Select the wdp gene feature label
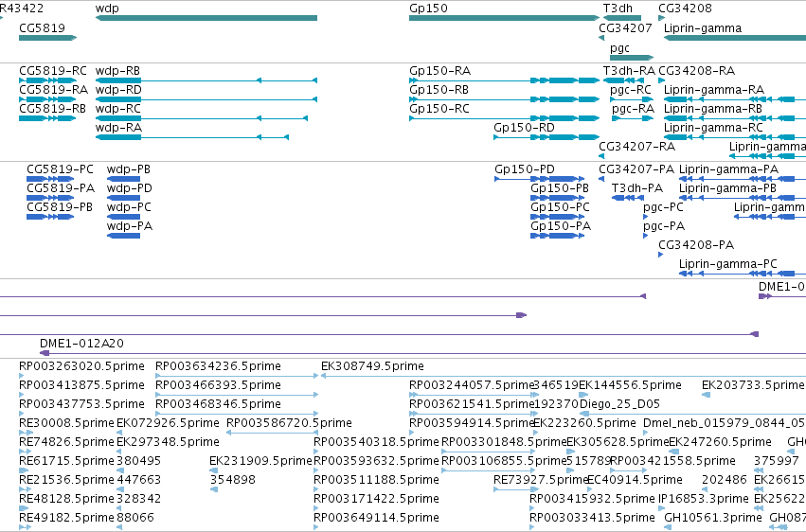The width and height of the screenshot is (806, 532). tap(107, 9)
